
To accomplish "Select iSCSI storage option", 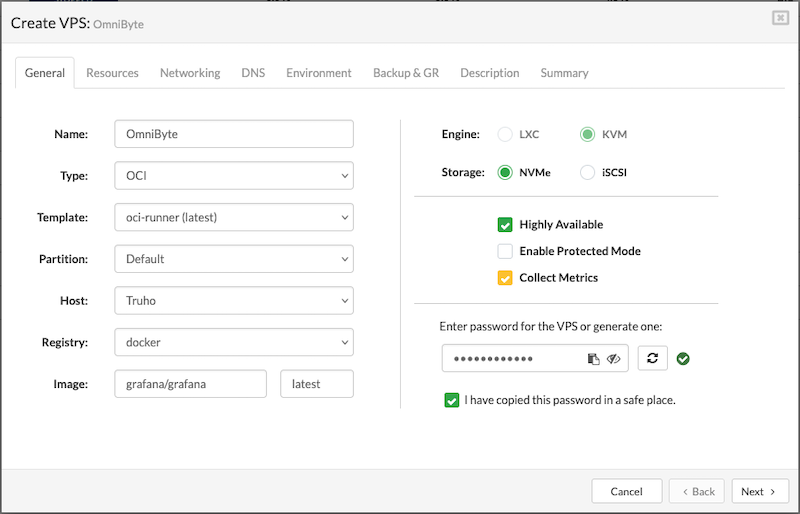I will [x=587, y=172].
